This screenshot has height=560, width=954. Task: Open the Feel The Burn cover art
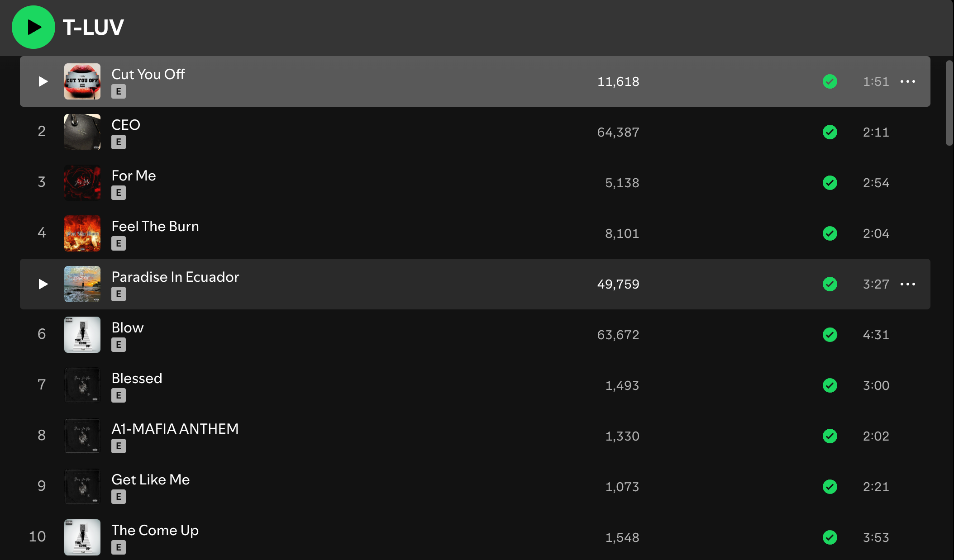tap(82, 233)
